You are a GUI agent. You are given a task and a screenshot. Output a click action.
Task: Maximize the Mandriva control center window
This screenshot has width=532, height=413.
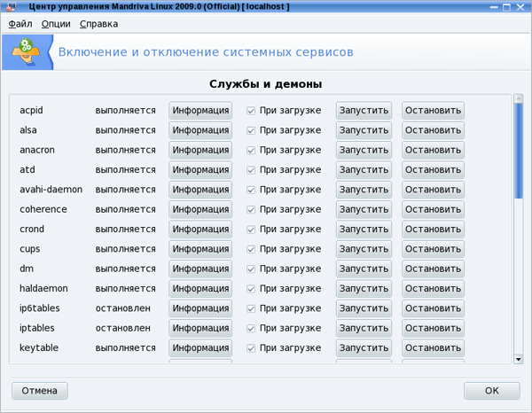tap(506, 7)
